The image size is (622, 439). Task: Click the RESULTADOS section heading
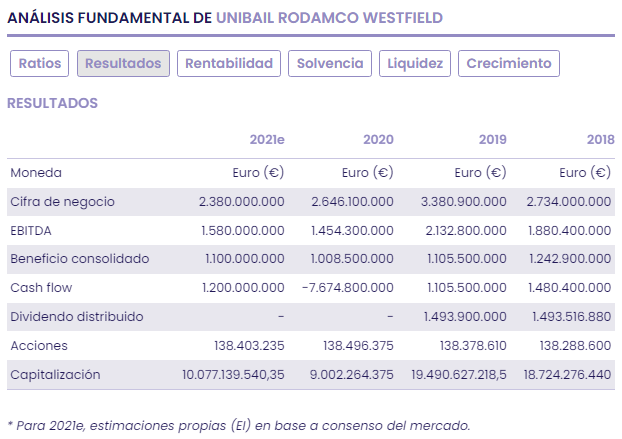coord(52,103)
